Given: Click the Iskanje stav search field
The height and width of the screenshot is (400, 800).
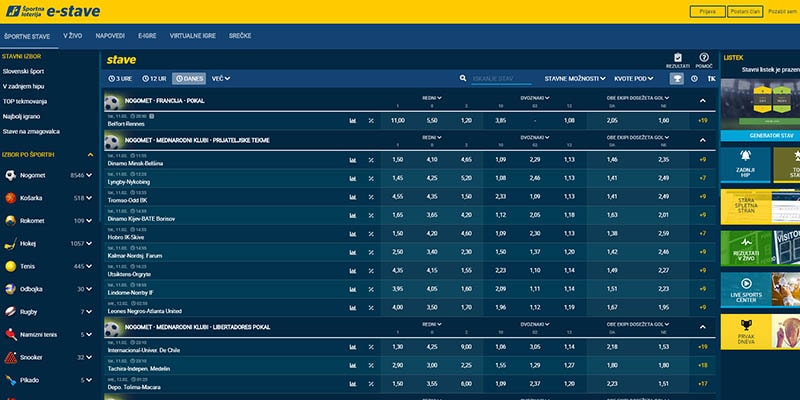Looking at the screenshot, I should point(500,78).
